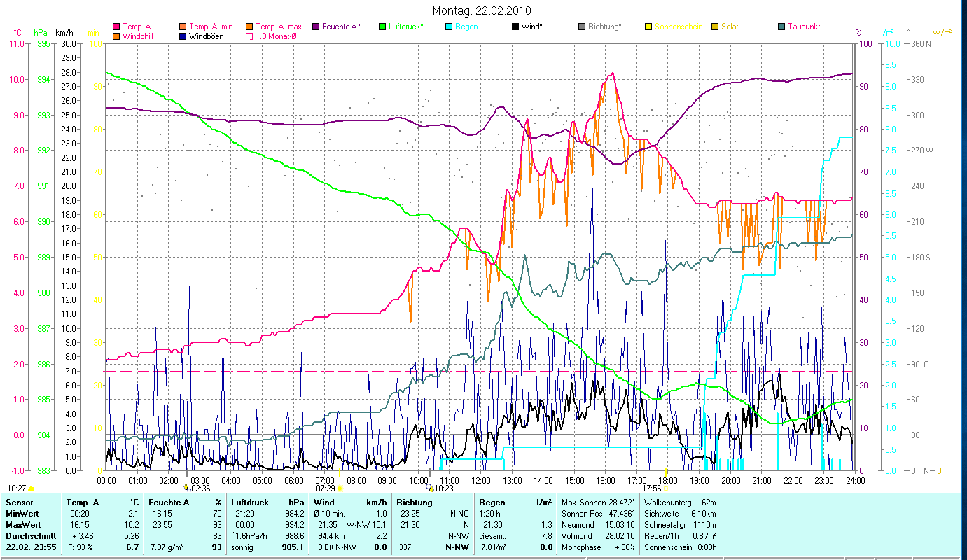
Task: Click the '94.4 km' wind run value
Action: click(332, 535)
